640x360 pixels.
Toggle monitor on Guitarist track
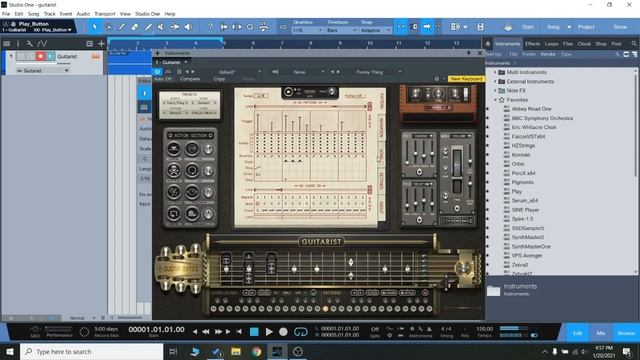click(x=50, y=56)
